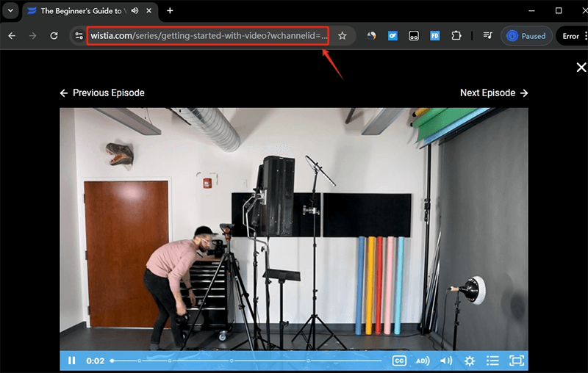Reload the page
Screen dimensions: 588x373
pyautogui.click(x=54, y=35)
